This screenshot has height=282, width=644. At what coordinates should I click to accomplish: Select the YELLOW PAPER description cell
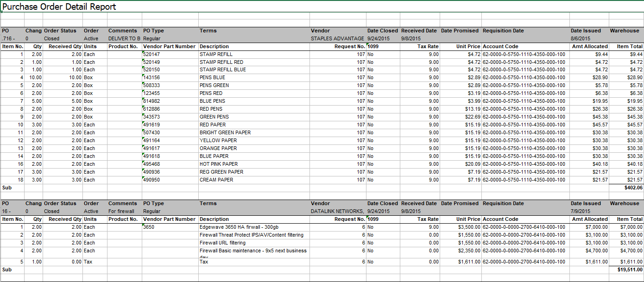(x=254, y=141)
